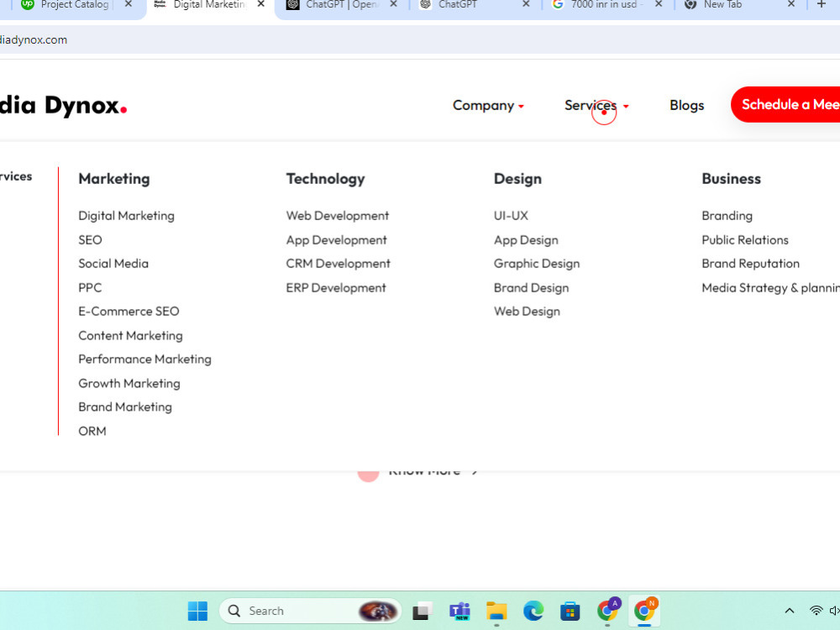Viewport: 840px width, 630px height.
Task: Open the Social Media service link
Action: tap(113, 264)
